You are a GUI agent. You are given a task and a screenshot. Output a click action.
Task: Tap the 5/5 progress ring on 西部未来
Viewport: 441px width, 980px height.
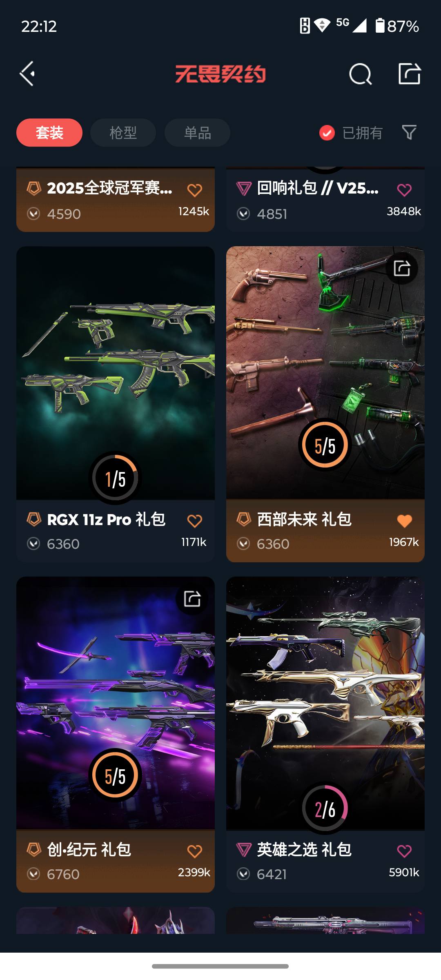tap(325, 445)
